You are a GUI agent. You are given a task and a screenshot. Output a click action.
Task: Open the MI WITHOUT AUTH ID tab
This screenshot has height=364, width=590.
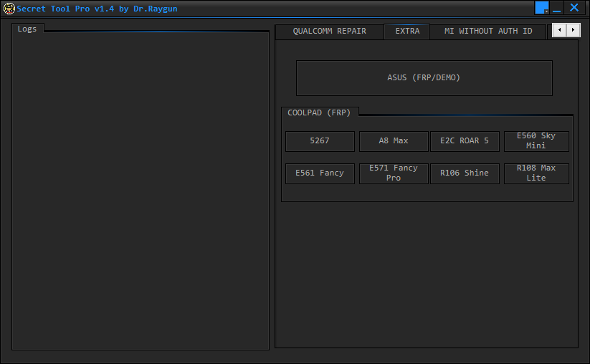coord(488,32)
